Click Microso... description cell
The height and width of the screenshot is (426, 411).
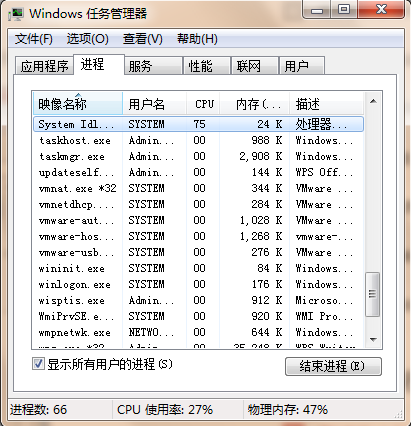click(x=324, y=300)
